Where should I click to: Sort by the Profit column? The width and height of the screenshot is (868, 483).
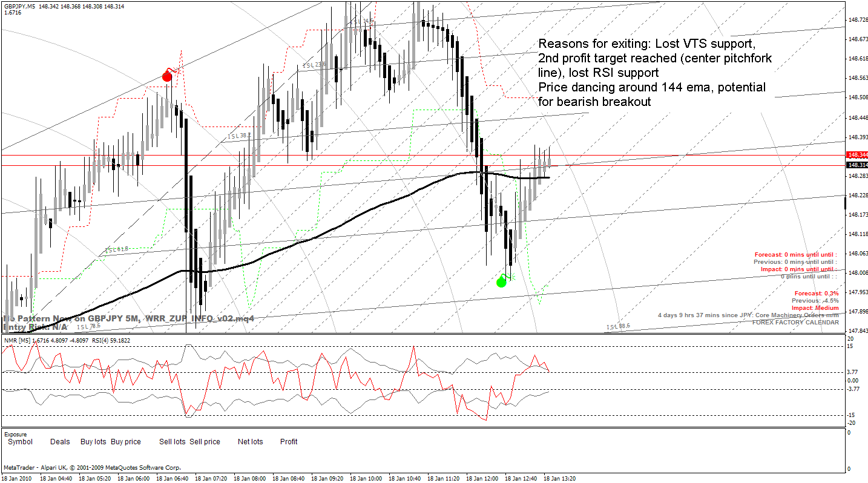tap(289, 442)
